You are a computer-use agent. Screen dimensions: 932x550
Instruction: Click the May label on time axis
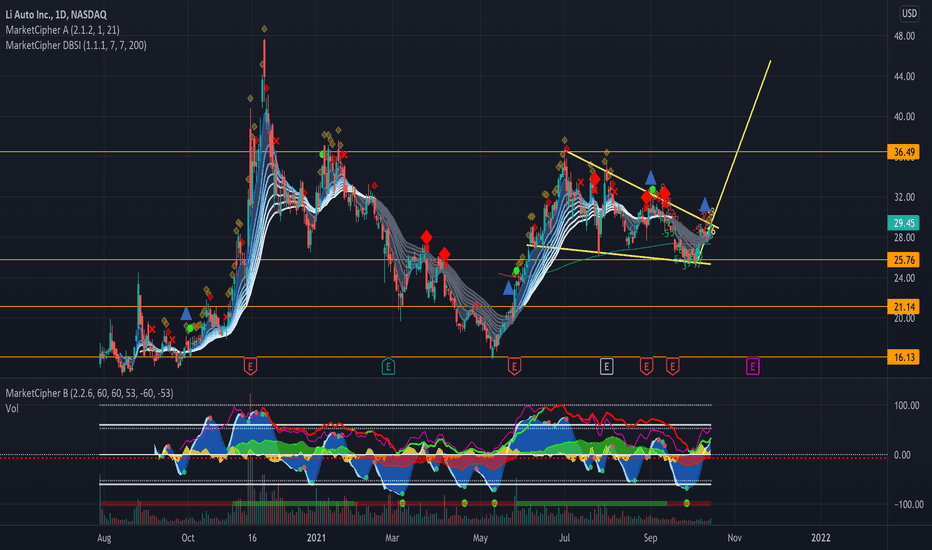tap(480, 538)
